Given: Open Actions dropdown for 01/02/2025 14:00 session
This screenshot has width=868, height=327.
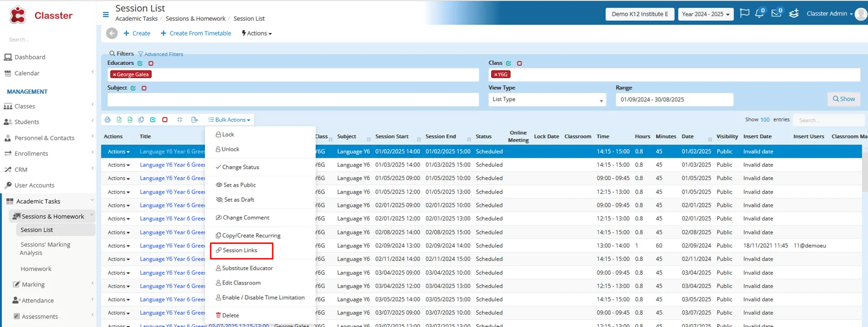Looking at the screenshot, I should tap(119, 152).
